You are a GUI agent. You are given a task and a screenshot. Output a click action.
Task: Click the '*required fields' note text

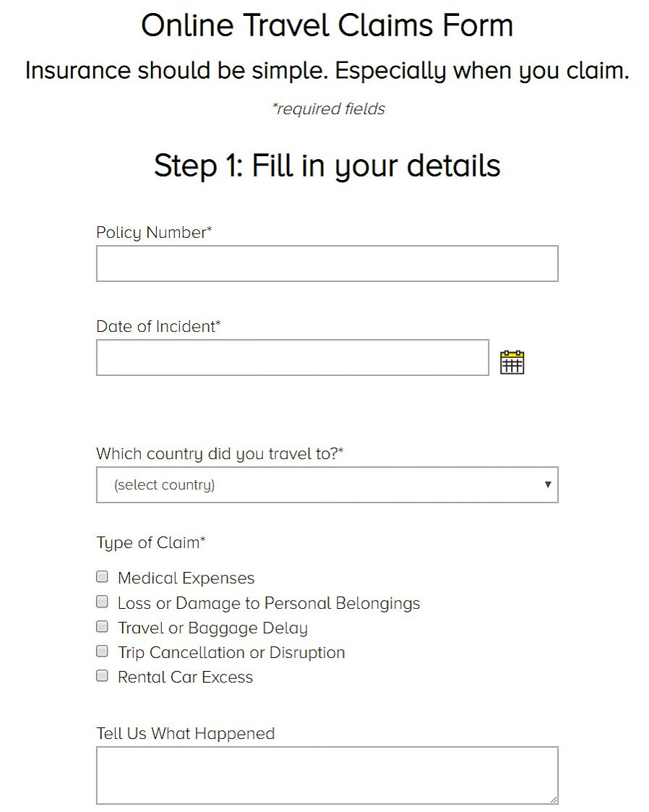tap(329, 108)
